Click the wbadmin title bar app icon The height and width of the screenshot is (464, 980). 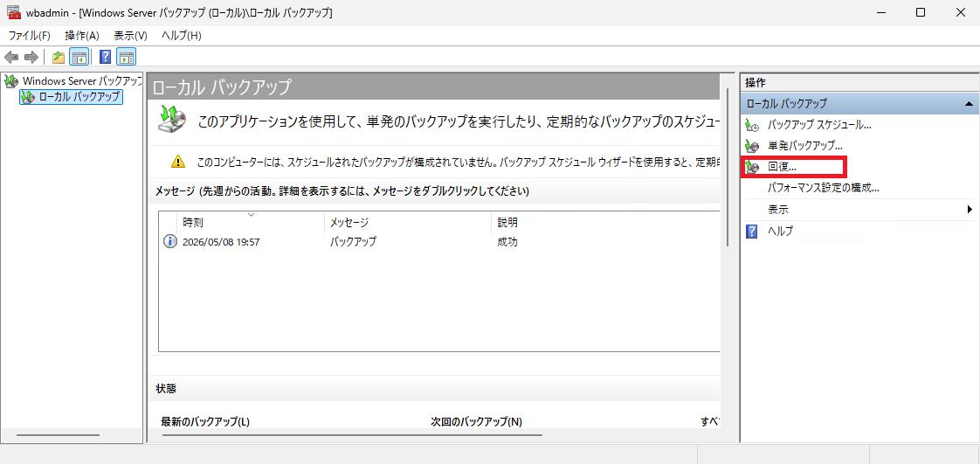[x=14, y=12]
